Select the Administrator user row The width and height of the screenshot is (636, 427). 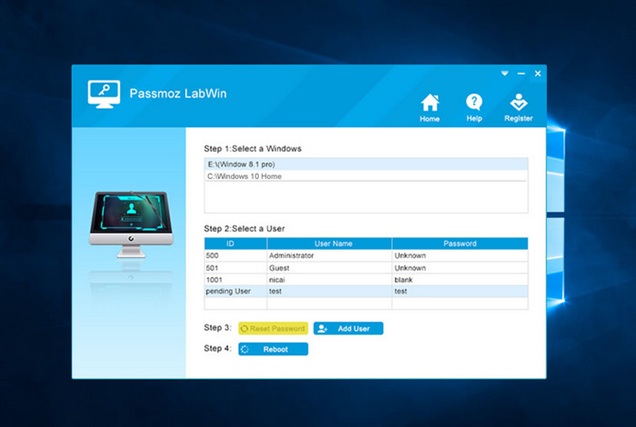click(x=365, y=255)
